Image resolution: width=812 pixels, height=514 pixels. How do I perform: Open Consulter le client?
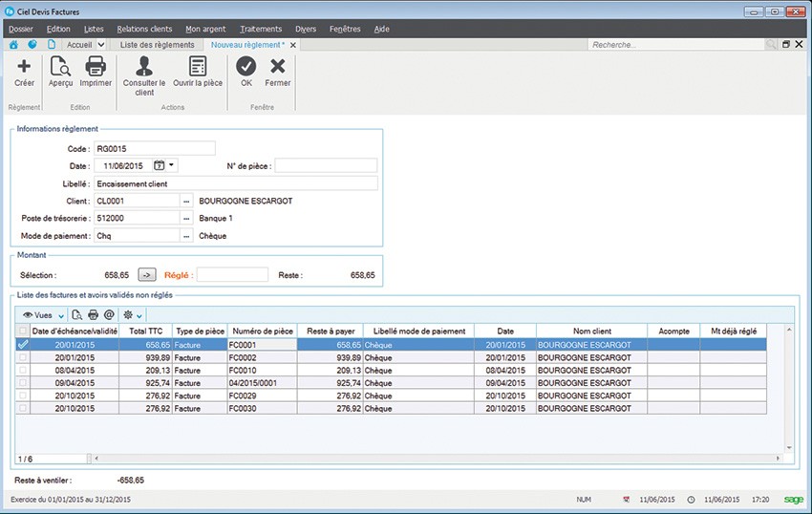coord(144,67)
